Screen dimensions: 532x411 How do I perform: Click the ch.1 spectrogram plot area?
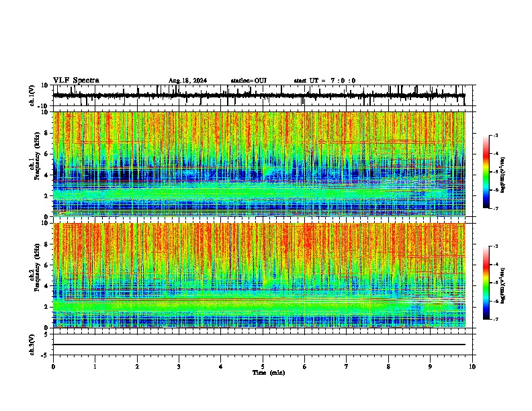point(259,164)
